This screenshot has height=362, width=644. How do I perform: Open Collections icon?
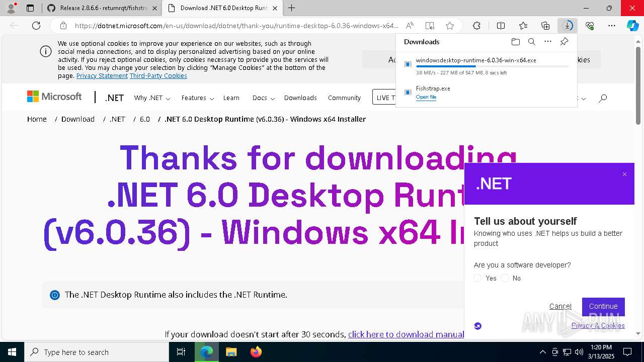tap(545, 26)
